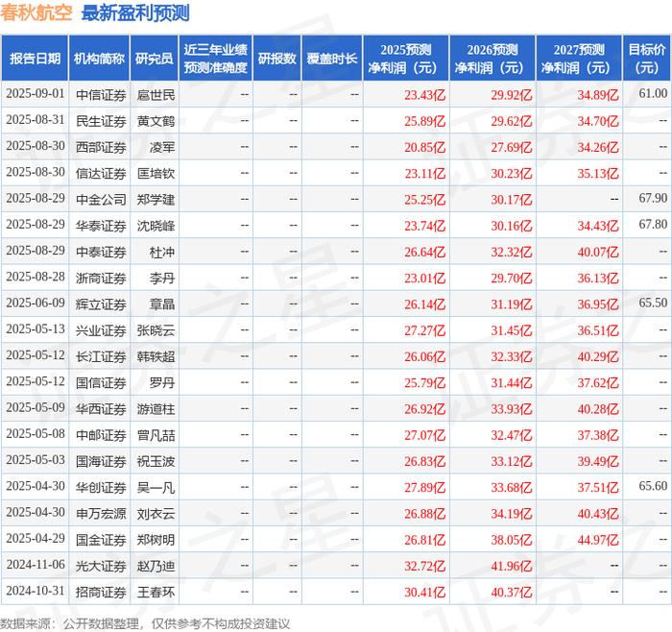Click target price 65.50
The height and width of the screenshot is (632, 672).
(x=653, y=303)
